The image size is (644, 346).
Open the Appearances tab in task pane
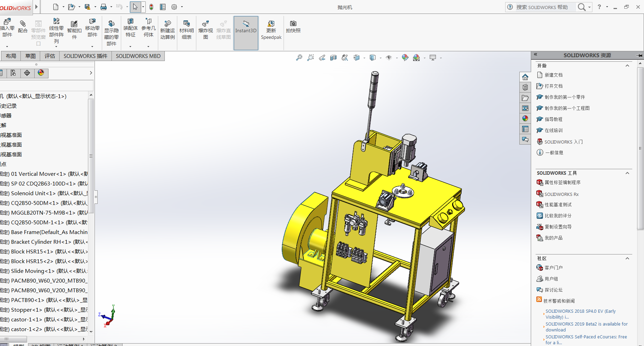pos(525,119)
